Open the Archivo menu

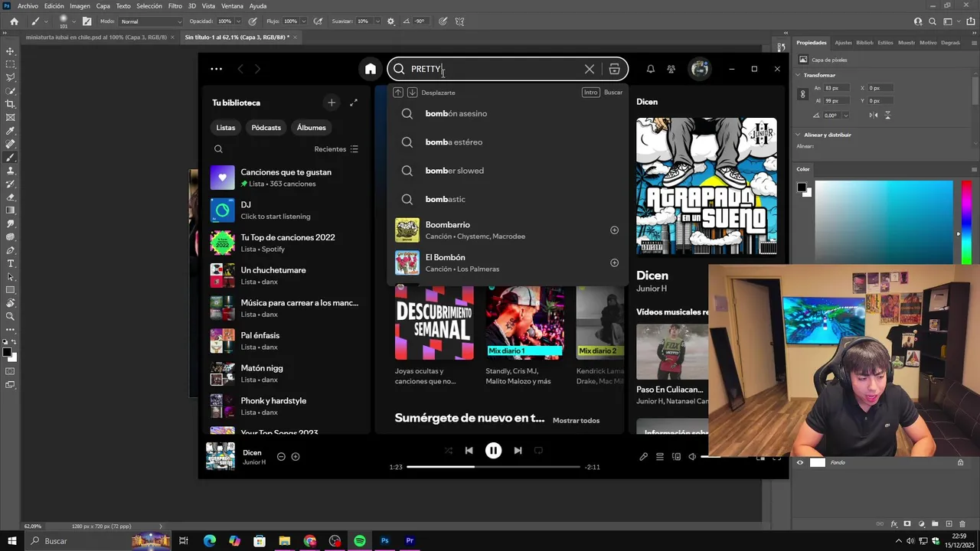click(x=28, y=6)
